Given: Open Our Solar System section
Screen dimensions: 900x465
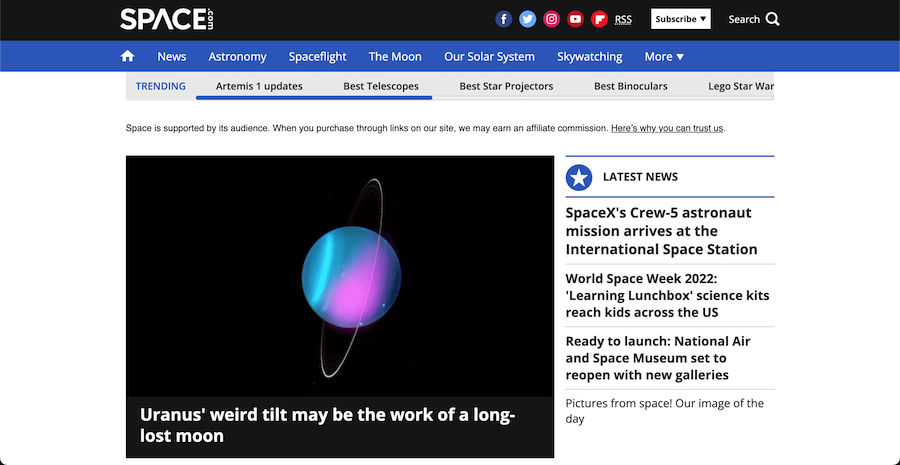Looking at the screenshot, I should click(489, 57).
